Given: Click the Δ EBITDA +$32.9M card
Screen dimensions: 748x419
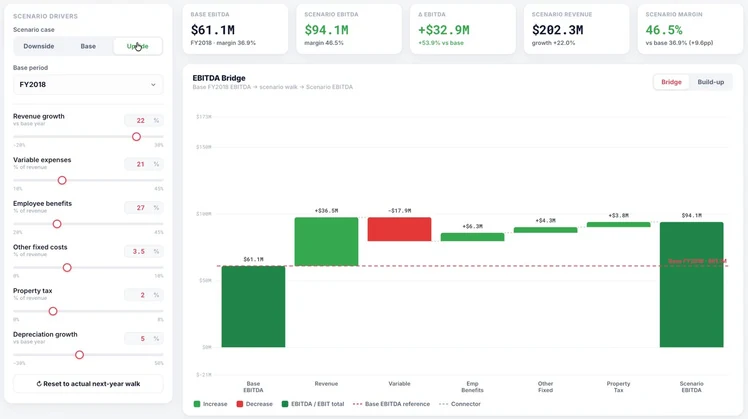Looking at the screenshot, I should [x=463, y=29].
